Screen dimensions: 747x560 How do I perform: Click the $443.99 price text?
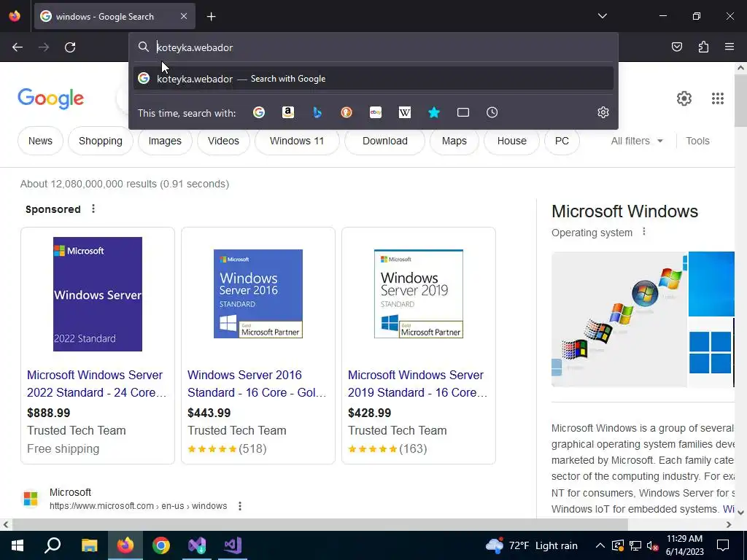209,413
